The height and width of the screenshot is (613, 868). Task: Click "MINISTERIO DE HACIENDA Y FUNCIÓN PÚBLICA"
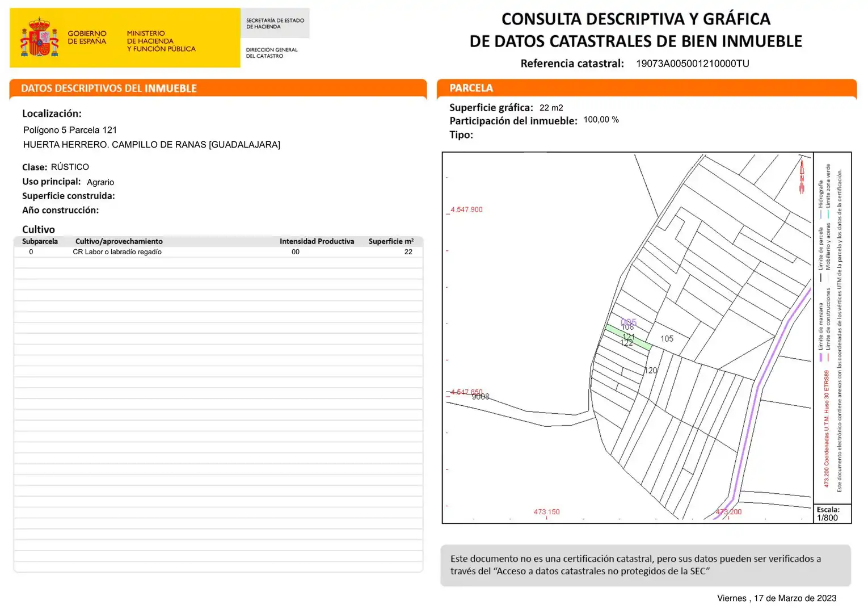pos(161,41)
